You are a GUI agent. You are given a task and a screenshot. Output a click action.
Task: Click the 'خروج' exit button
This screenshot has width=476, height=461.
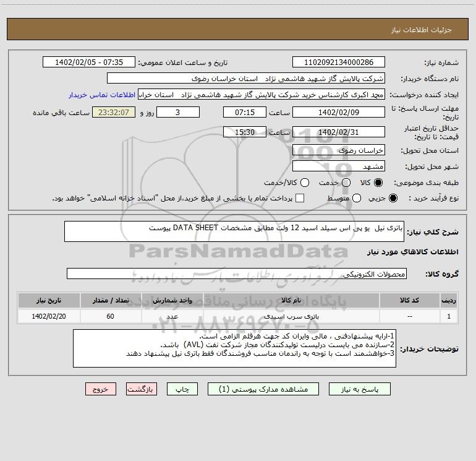[101, 389]
